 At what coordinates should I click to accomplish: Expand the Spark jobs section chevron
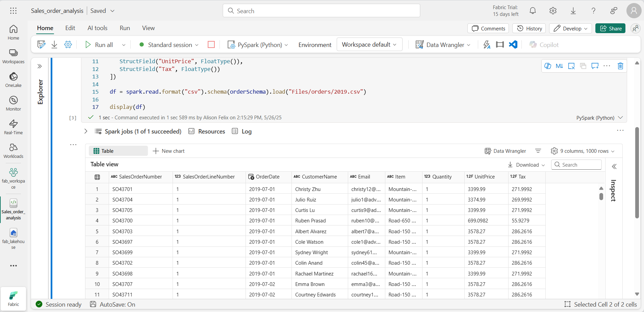86,131
